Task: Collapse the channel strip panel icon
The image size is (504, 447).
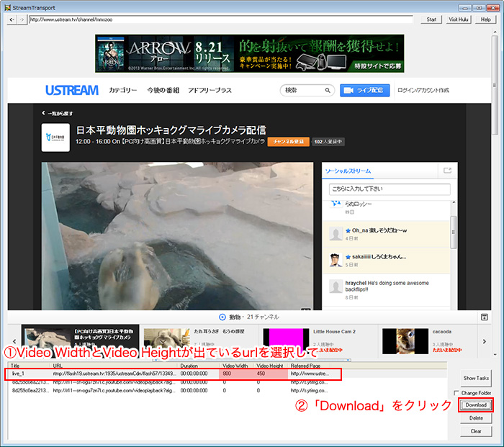Action: click(x=485, y=317)
